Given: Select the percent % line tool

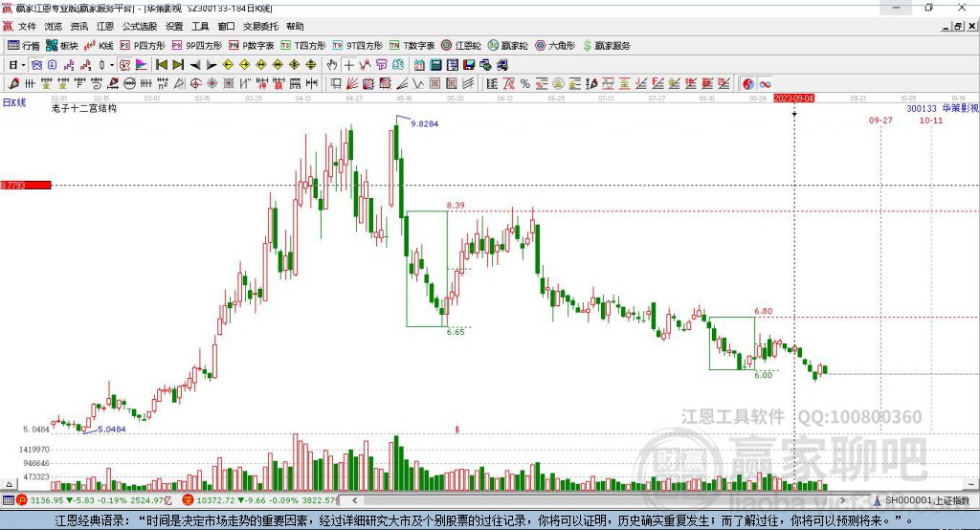Looking at the screenshot, I should point(525,84).
